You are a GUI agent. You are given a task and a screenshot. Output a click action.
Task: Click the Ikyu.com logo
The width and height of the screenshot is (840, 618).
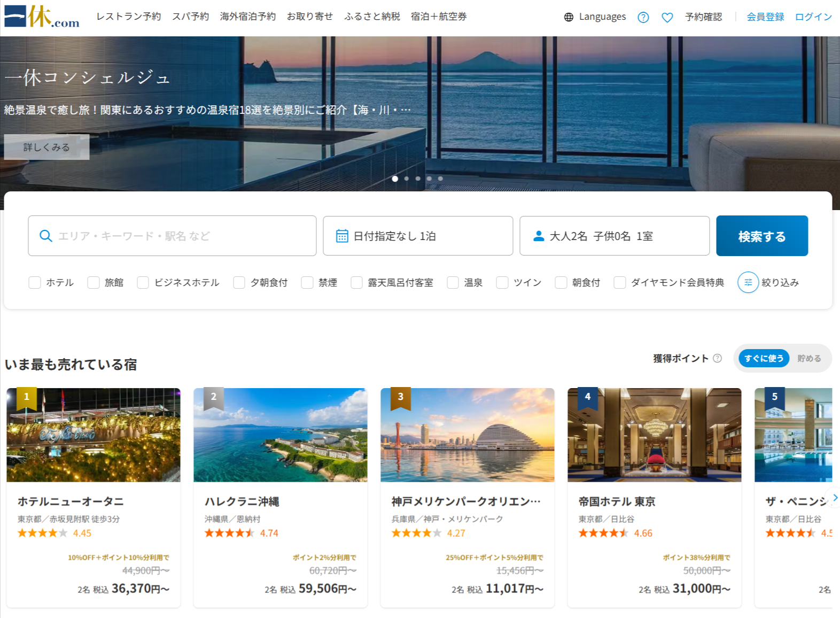tap(42, 17)
